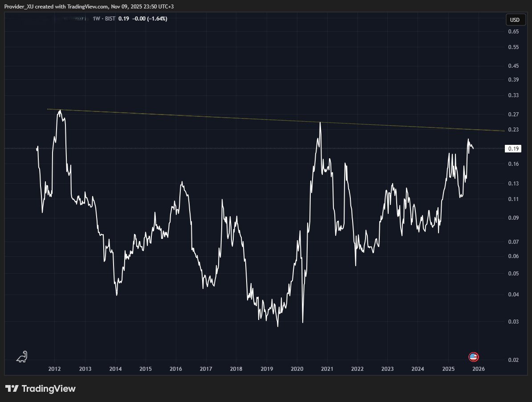Click the 2021 label on time axis
Image resolution: width=532 pixels, height=402 pixels.
tap(327, 369)
